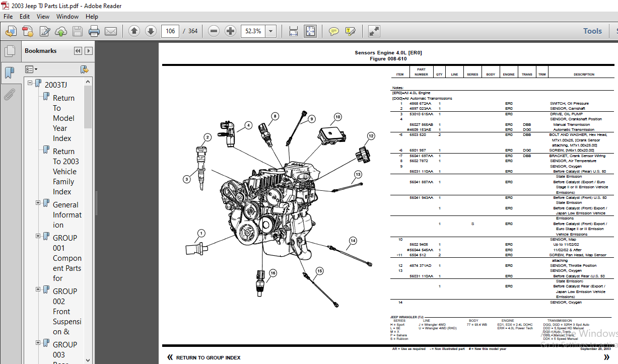Toggle the Fit One Full Page icon
Image resolution: width=618 pixels, height=364 pixels.
point(310,31)
